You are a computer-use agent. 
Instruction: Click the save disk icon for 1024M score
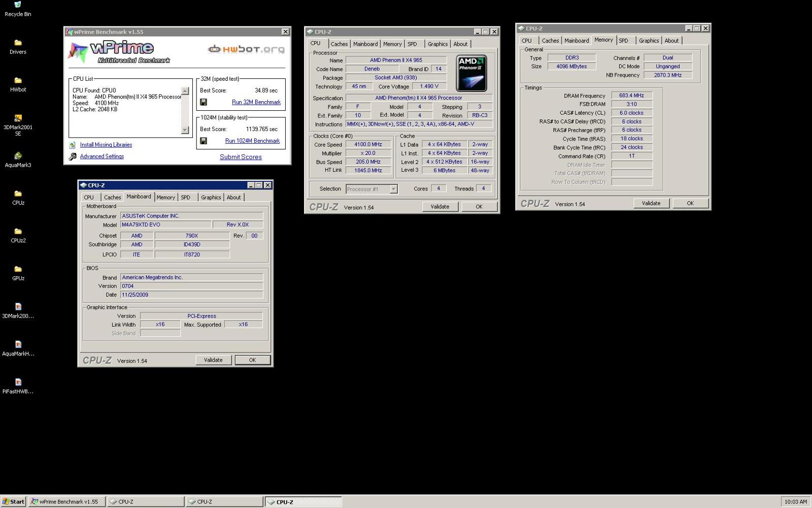click(x=204, y=141)
